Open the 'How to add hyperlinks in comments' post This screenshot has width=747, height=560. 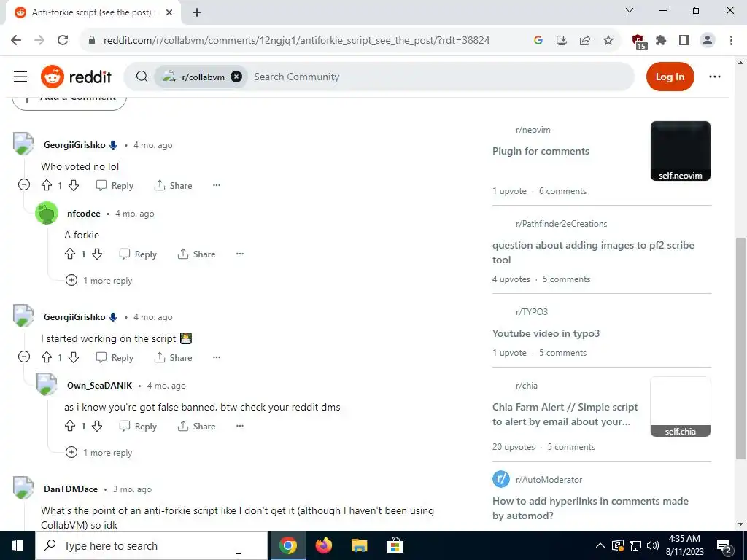click(x=590, y=508)
